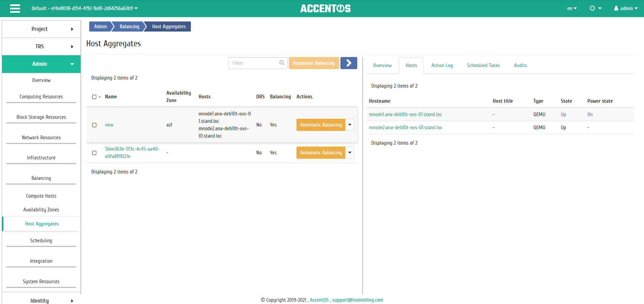Collapse the Admin sidebar section
Screen dimensions: 644x304
pos(41,64)
